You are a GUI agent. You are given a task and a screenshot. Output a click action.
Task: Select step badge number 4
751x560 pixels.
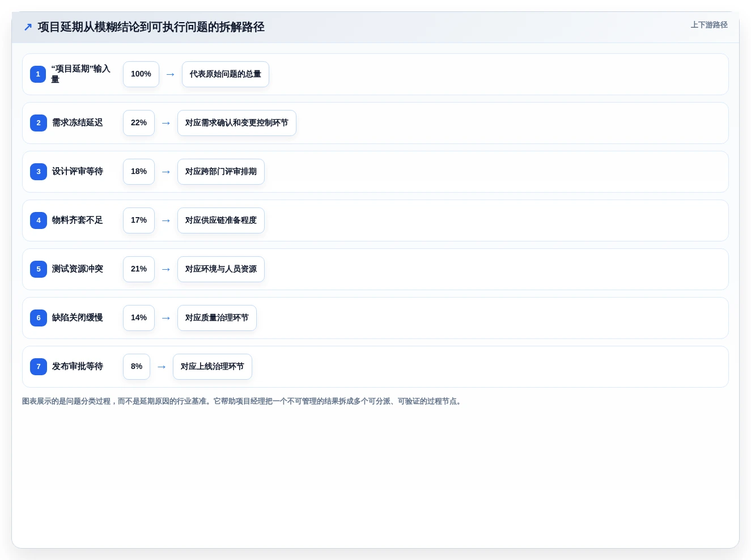[x=39, y=220]
